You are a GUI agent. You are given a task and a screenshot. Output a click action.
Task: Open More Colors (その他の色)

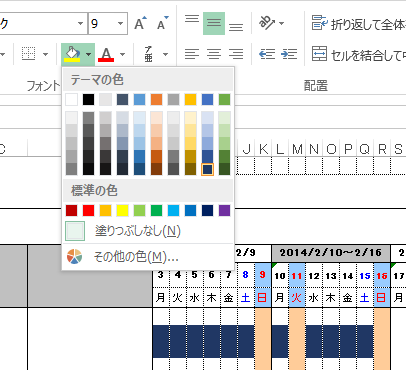click(148, 257)
